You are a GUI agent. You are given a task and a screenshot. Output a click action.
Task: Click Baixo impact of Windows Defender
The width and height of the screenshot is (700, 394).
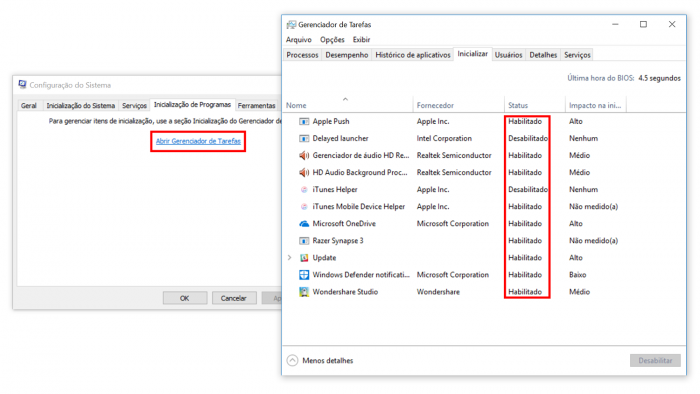pyautogui.click(x=578, y=275)
